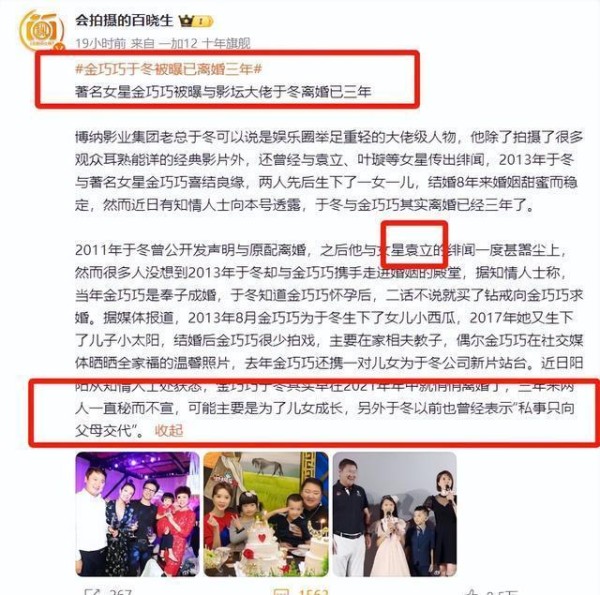Click the repost count 267

(121, 592)
